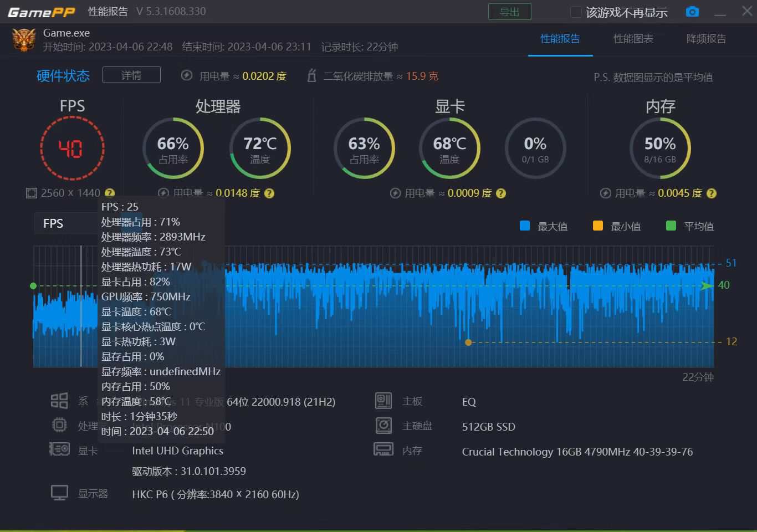Click the GamePP logo
The height and width of the screenshot is (532, 757).
coord(42,12)
